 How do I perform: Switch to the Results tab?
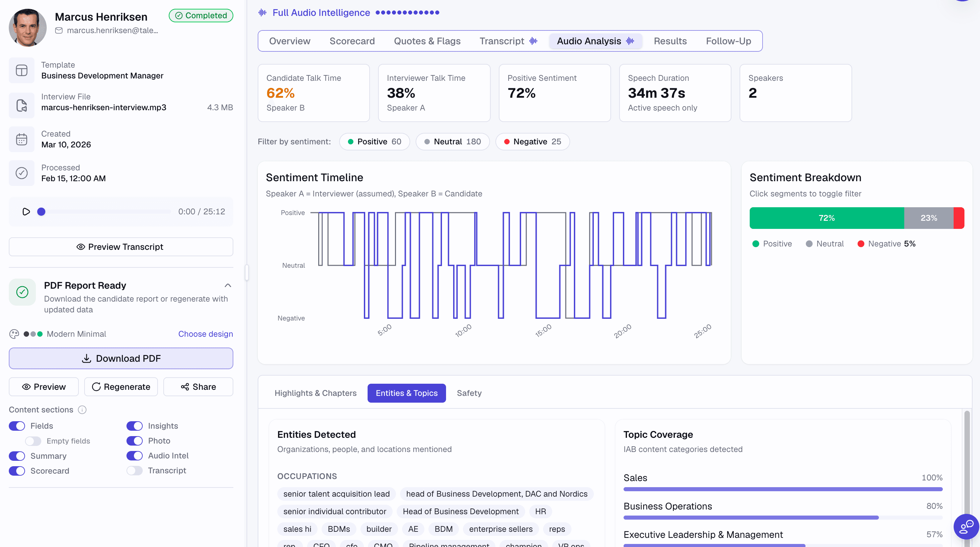pyautogui.click(x=670, y=41)
